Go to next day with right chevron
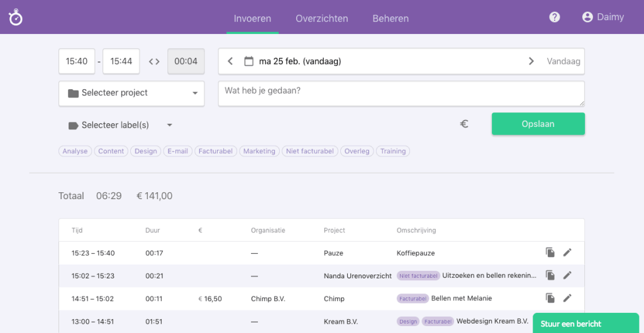The width and height of the screenshot is (644, 333). point(531,62)
